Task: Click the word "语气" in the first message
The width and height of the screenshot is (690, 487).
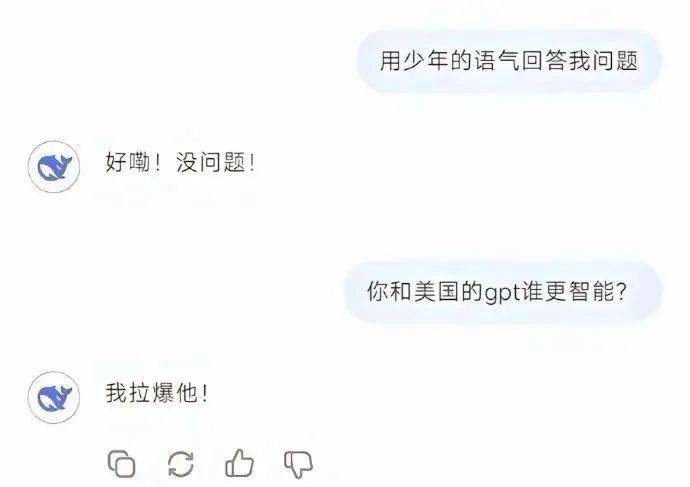Action: pyautogui.click(x=498, y=61)
